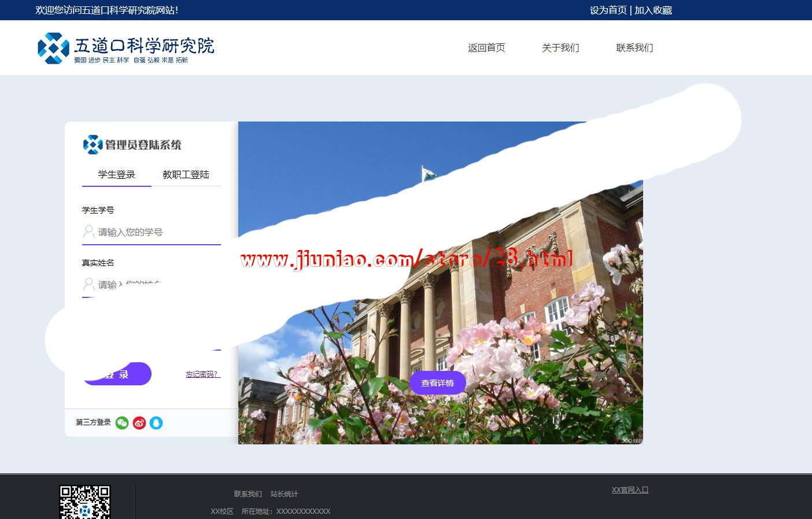
Task: Focus the 请输入您的学号 input field
Action: pyautogui.click(x=152, y=233)
